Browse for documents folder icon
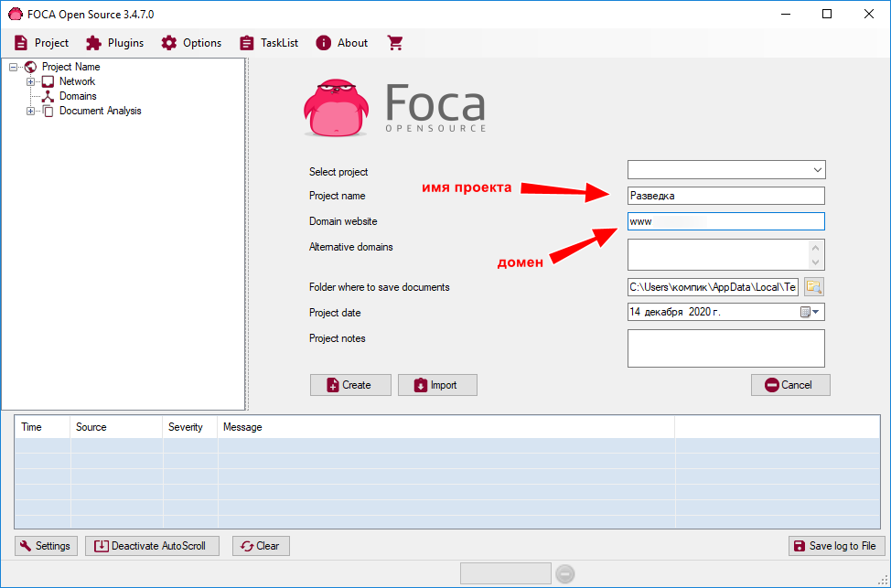The width and height of the screenshot is (891, 588). [x=814, y=287]
